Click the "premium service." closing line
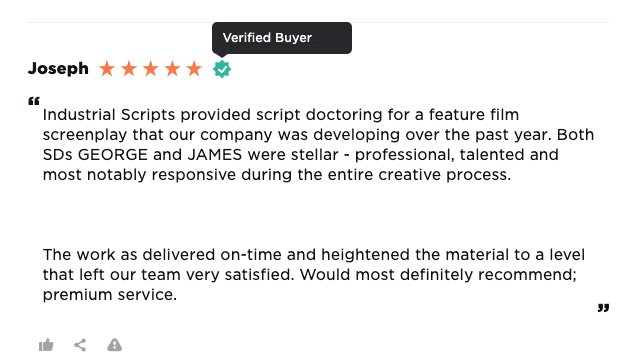This screenshot has height=364, width=644. [x=110, y=295]
